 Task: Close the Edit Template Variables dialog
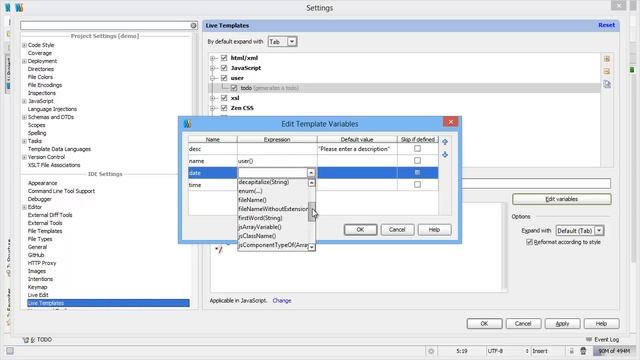[x=451, y=122]
